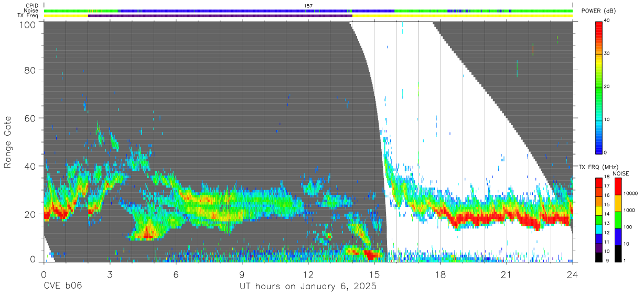644x297 pixels.
Task: Click the 3 tick on UT hours axis
Action: (110, 274)
